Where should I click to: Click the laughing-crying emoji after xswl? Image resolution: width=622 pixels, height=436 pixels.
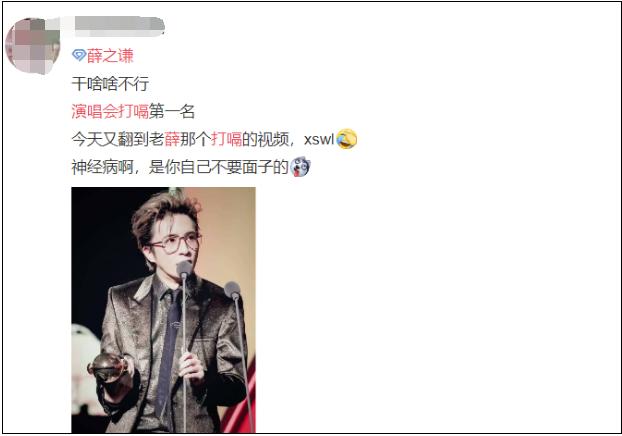pyautogui.click(x=346, y=139)
